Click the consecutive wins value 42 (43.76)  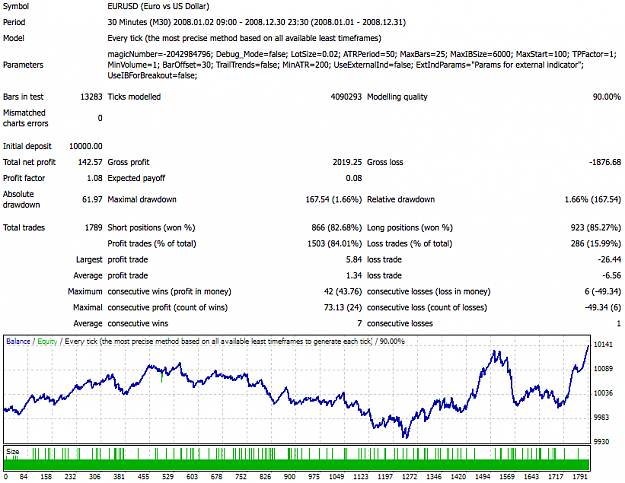pyautogui.click(x=343, y=291)
